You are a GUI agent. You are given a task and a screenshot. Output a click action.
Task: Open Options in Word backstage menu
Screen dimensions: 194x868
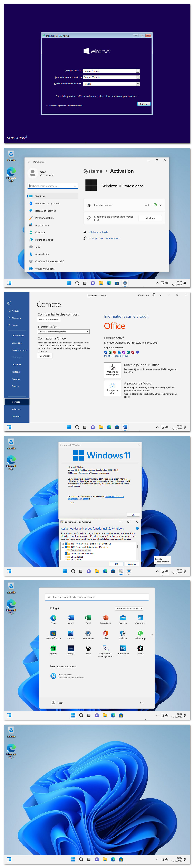pyautogui.click(x=16, y=416)
